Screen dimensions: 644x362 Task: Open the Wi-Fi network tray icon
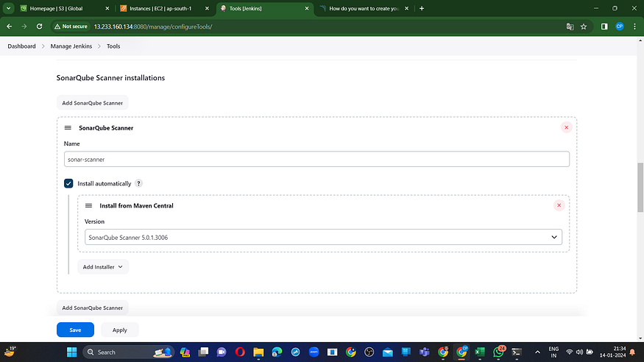[569, 352]
